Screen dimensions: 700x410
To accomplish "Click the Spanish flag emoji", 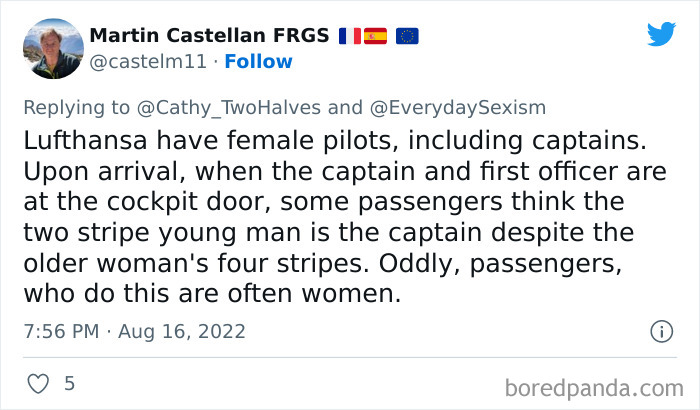I will [x=375, y=36].
